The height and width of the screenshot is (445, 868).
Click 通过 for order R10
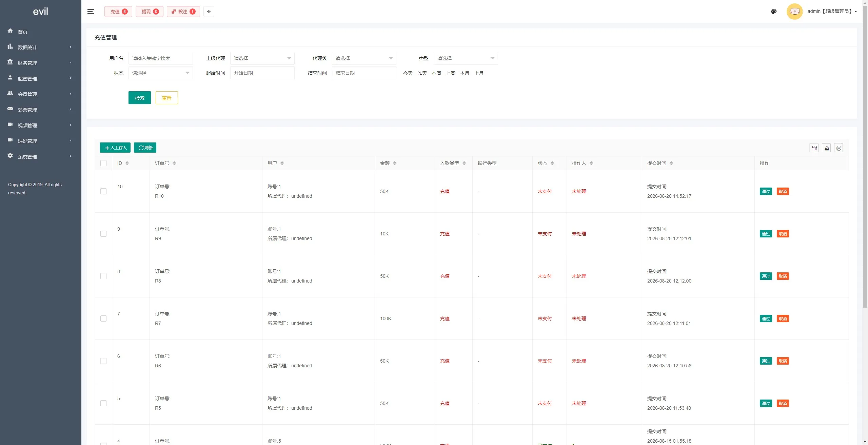(766, 191)
